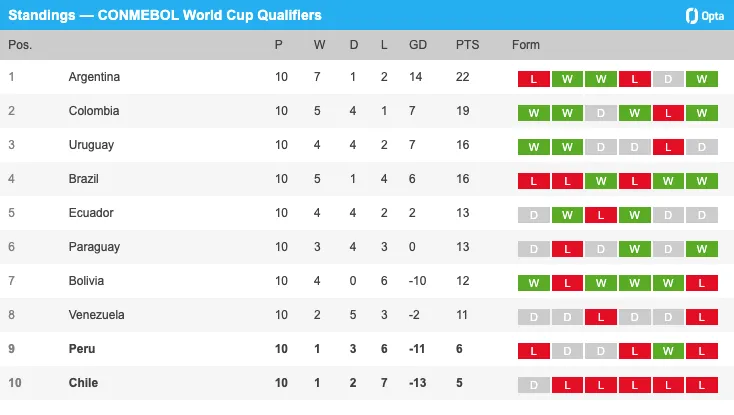The image size is (734, 415).
Task: Click the Pos. column header
Action: [x=20, y=45]
